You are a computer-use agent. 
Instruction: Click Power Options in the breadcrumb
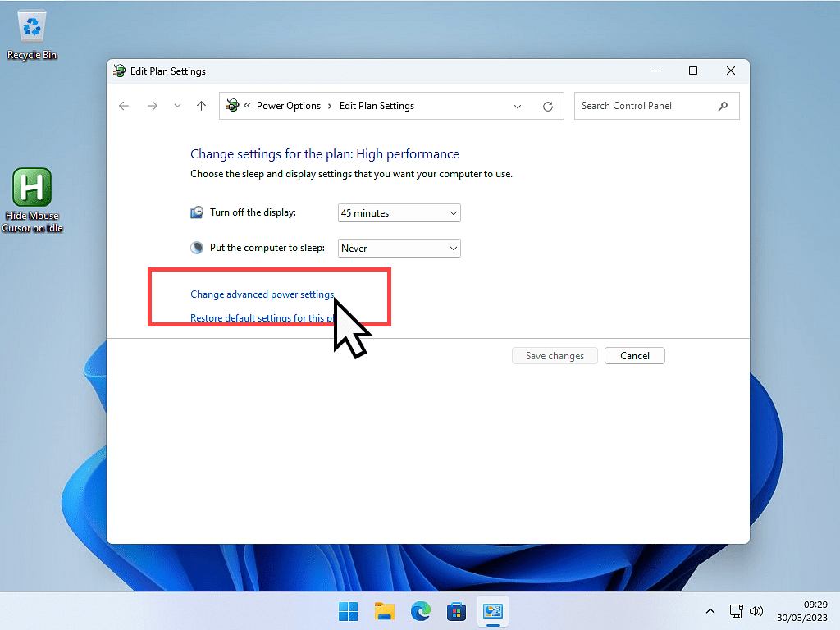pos(288,106)
